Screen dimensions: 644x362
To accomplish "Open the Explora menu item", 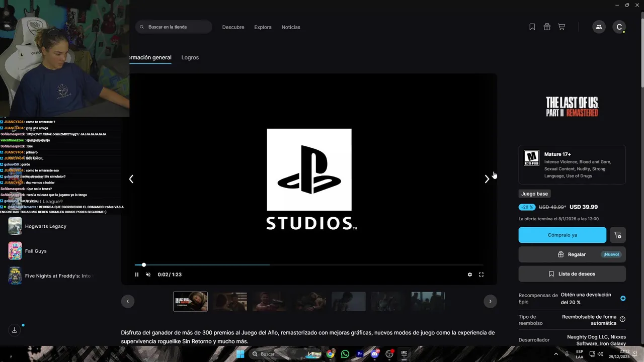I will [x=263, y=27].
